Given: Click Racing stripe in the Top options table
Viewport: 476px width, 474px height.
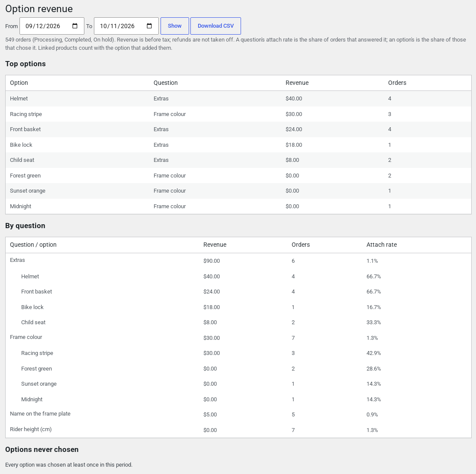Looking at the screenshot, I should (26, 114).
